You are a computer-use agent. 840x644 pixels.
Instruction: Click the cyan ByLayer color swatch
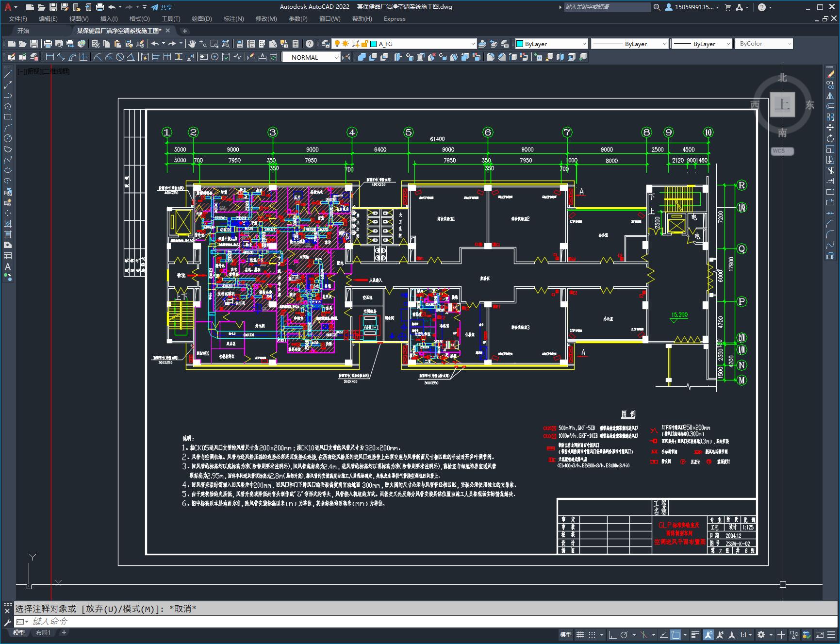pos(520,44)
